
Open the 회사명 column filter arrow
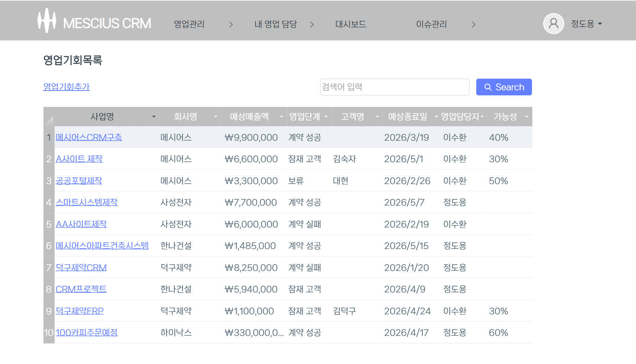(215, 117)
